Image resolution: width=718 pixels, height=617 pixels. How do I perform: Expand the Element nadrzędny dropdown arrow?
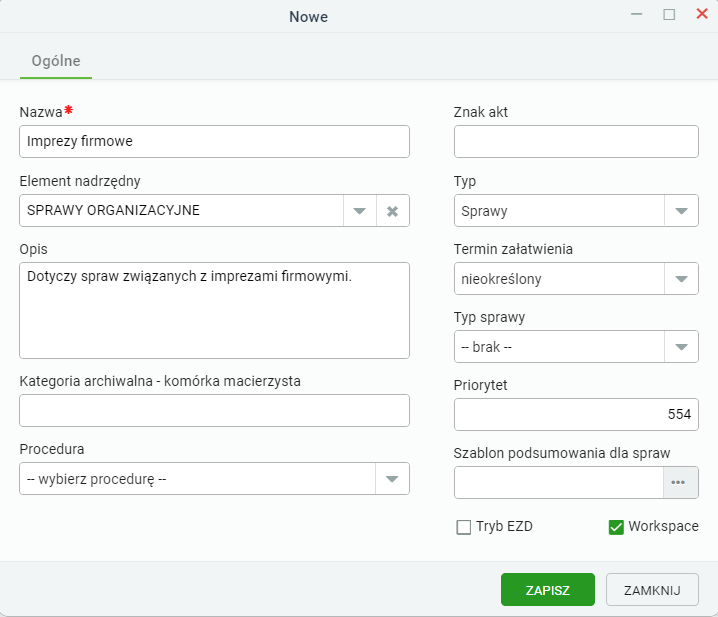[359, 211]
